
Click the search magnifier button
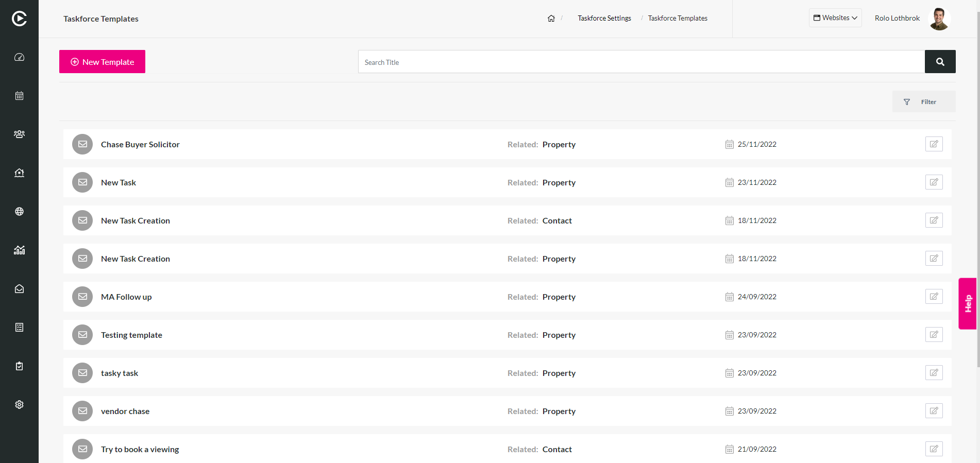[x=940, y=62]
